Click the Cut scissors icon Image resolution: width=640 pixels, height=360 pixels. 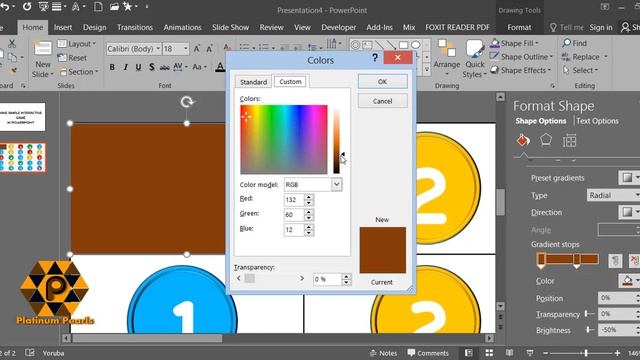pos(12,43)
